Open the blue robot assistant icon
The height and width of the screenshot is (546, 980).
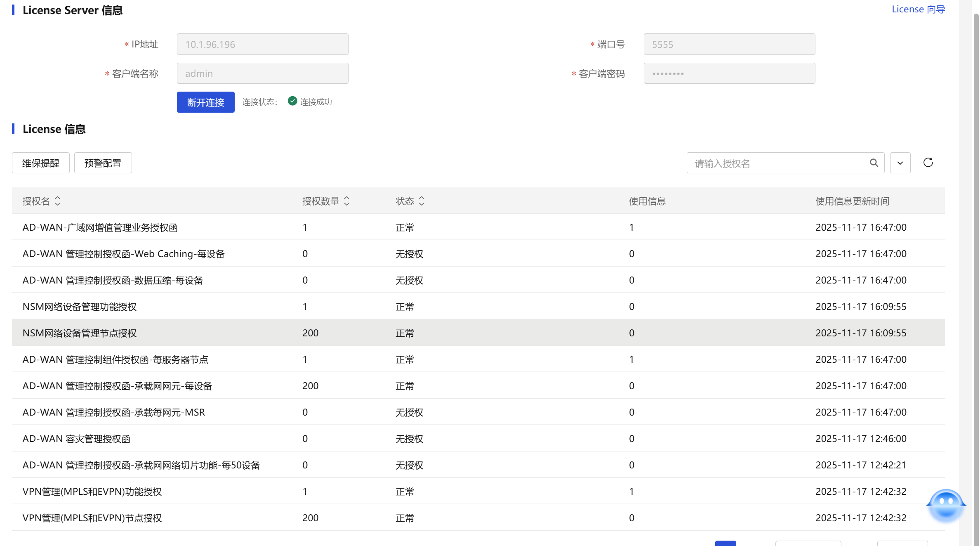pos(945,506)
